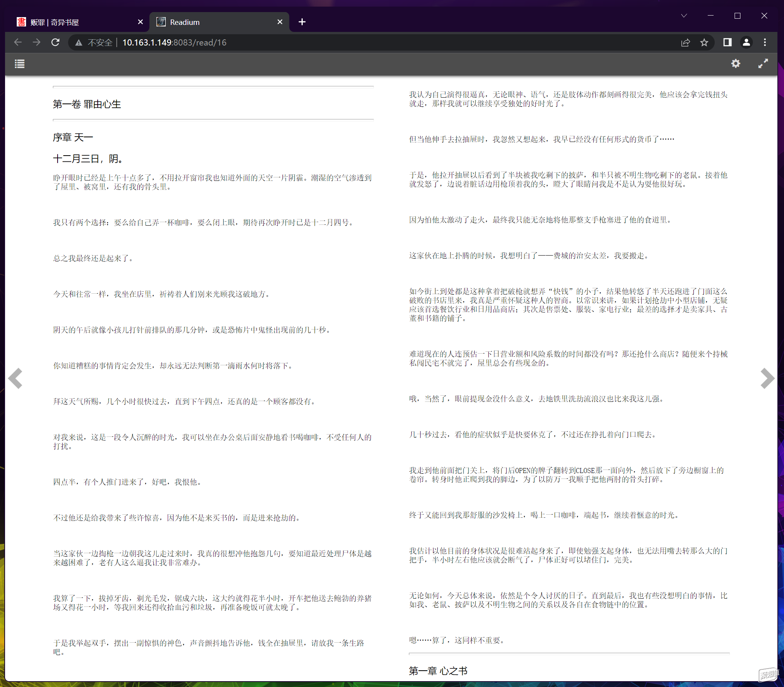Click paragraph starting 因为怕他太激动了走火
The height and width of the screenshot is (687, 784).
540,220
